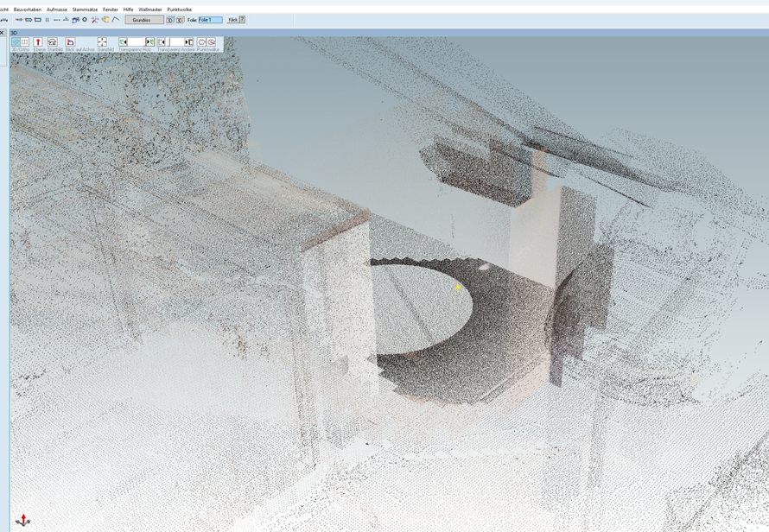Click the Ebene red arrow icon
Image resolution: width=769 pixels, height=532 pixels.
tap(38, 41)
